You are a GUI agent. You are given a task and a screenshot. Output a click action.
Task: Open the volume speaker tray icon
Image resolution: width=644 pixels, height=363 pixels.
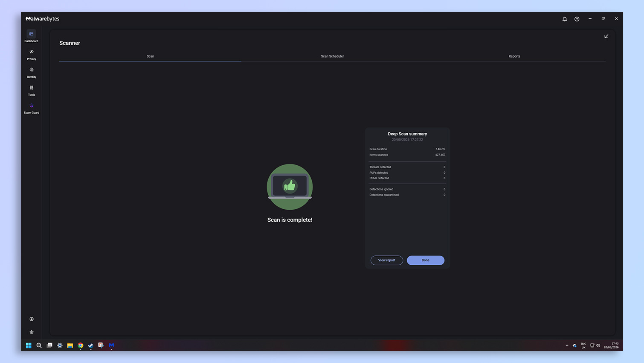coord(598,345)
